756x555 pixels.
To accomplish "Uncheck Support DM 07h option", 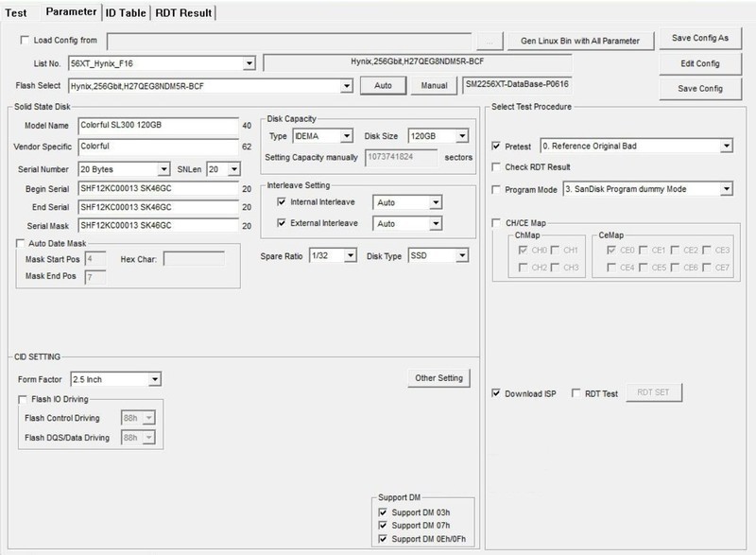I will [383, 525].
